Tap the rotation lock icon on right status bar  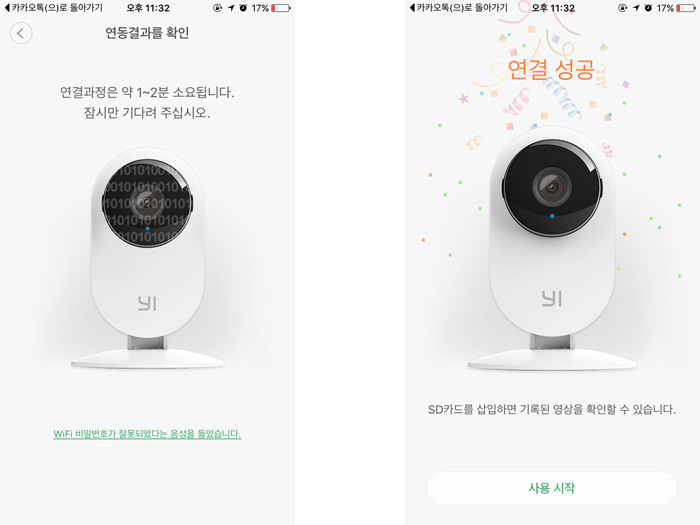[x=622, y=8]
